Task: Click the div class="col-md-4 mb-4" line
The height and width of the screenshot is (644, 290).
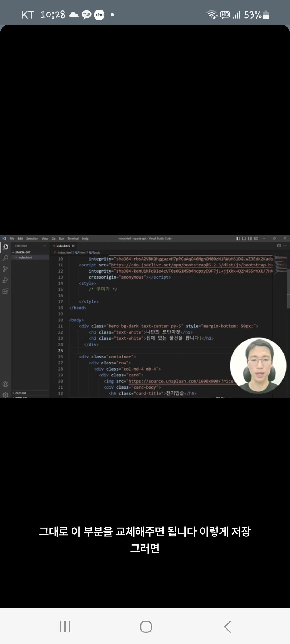Action: 127,369
